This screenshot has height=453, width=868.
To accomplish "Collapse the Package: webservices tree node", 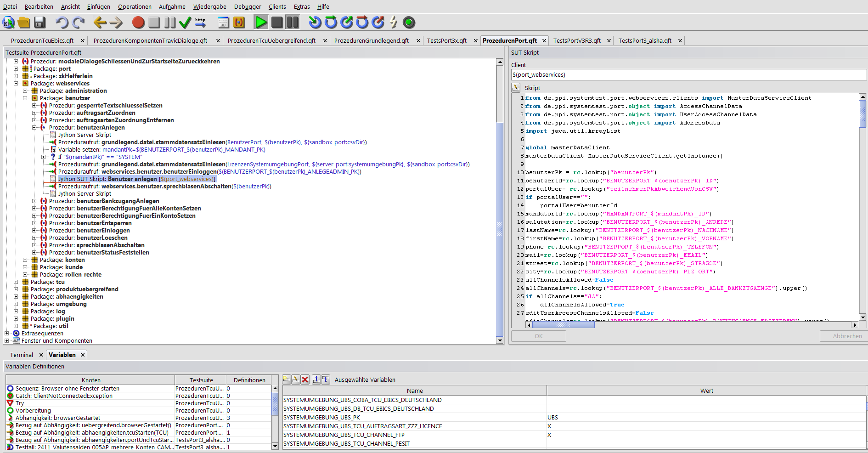I will click(16, 84).
